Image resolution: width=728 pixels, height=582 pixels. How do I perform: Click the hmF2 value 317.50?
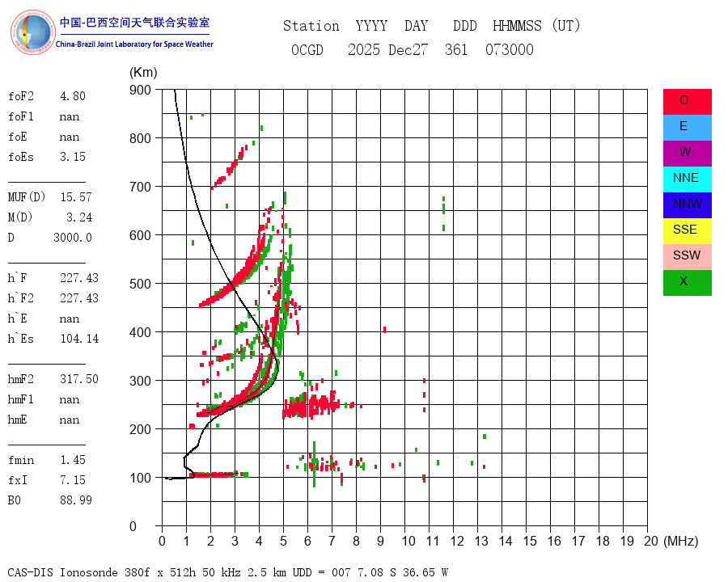(x=79, y=379)
